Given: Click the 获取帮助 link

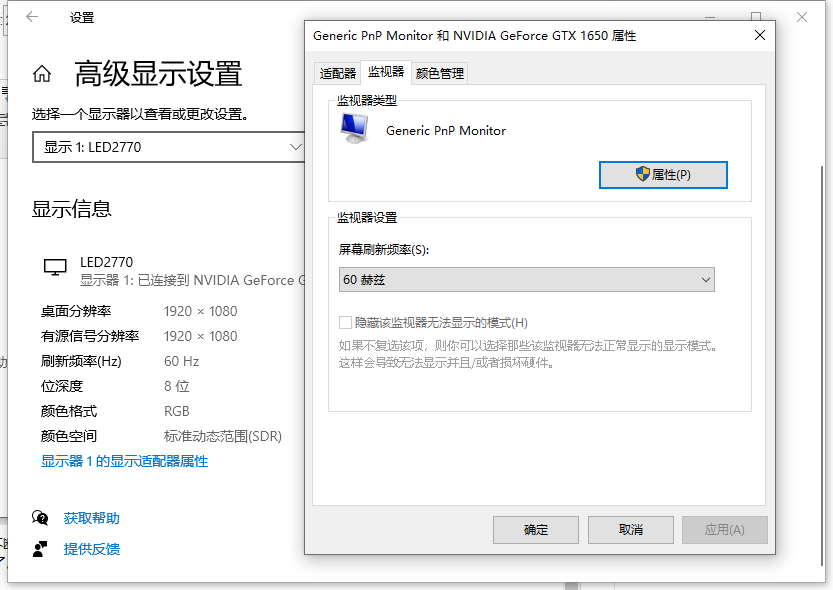Looking at the screenshot, I should (x=91, y=518).
